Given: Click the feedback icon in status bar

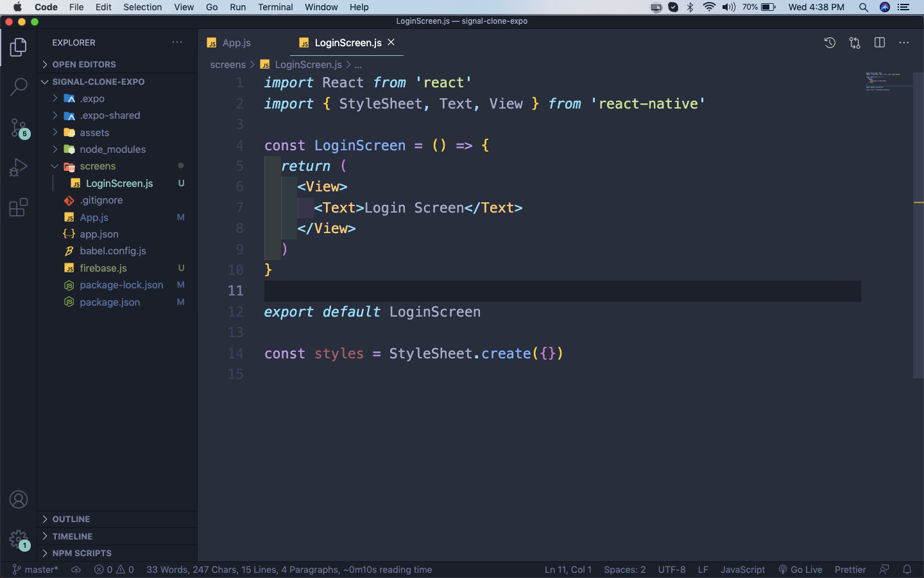Looking at the screenshot, I should point(884,570).
